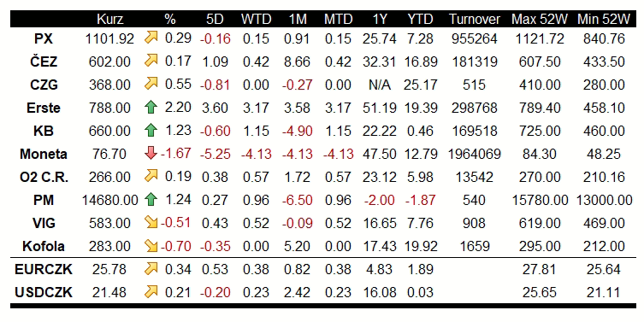644x322 pixels.
Task: Click PM Max 52W value 15780.00
Action: tap(540, 200)
